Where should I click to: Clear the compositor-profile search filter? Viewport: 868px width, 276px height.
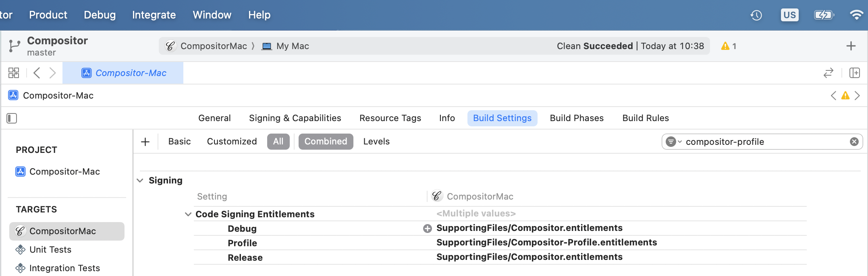(x=854, y=142)
